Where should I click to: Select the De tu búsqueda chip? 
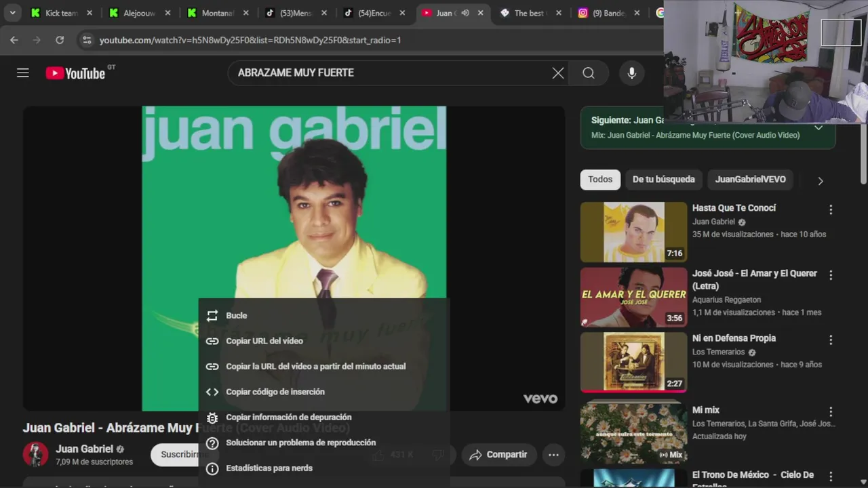tap(664, 180)
